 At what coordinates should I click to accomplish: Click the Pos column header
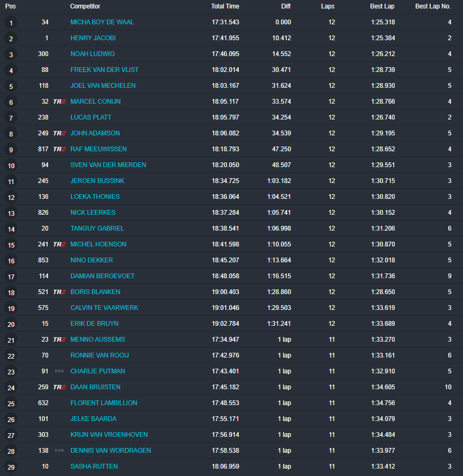point(11,6)
